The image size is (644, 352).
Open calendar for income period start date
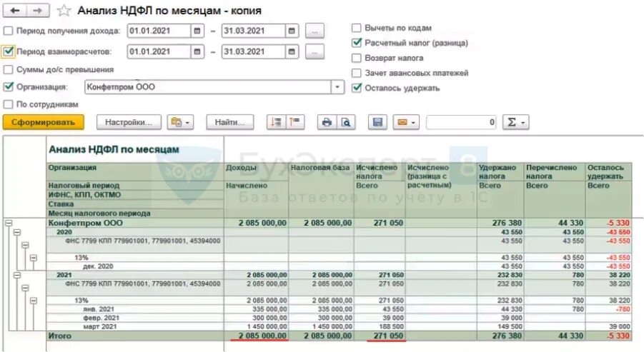pos(197,31)
